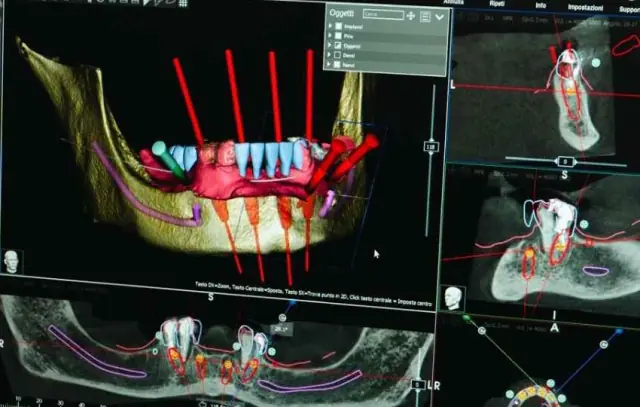This screenshot has width=640, height=407.
Task: Toggle the Impianti checkbox
Action: tap(338, 26)
